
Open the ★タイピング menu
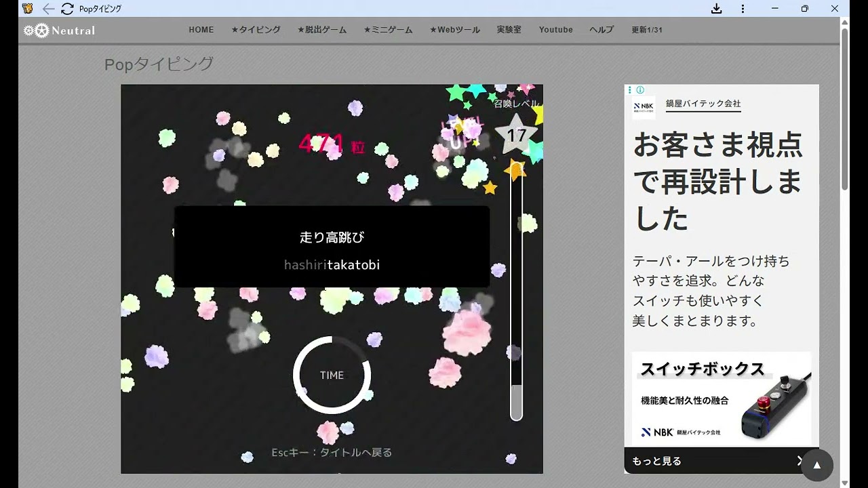(256, 30)
